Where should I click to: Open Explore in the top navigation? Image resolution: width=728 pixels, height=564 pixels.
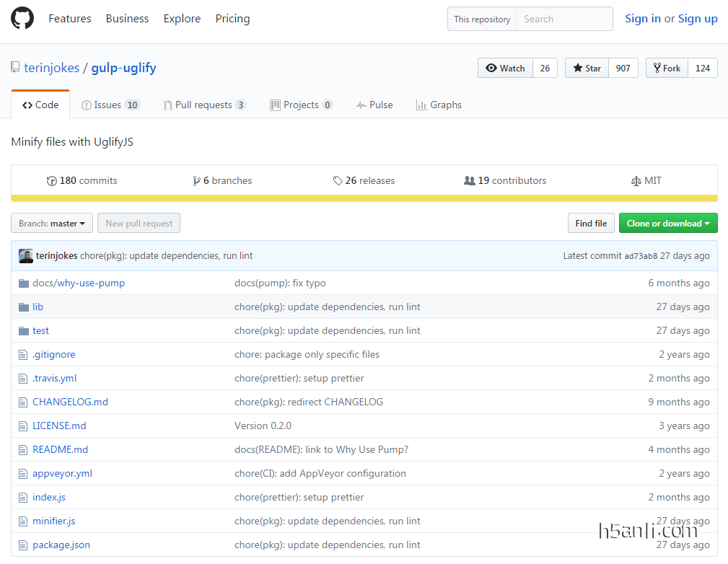(182, 19)
